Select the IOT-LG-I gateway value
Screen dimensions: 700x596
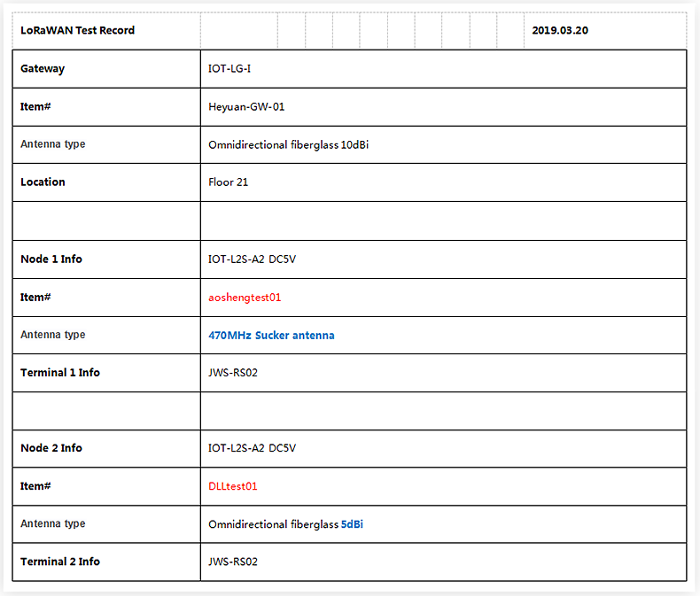(x=229, y=68)
